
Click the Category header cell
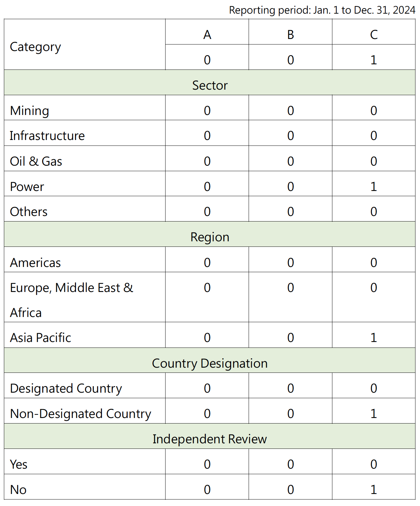click(x=84, y=44)
